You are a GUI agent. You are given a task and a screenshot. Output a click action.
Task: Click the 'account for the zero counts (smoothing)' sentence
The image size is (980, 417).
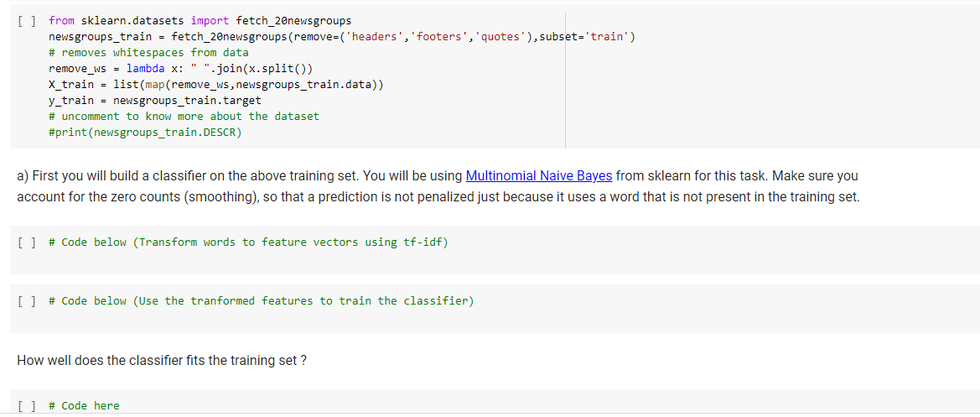coord(438,199)
